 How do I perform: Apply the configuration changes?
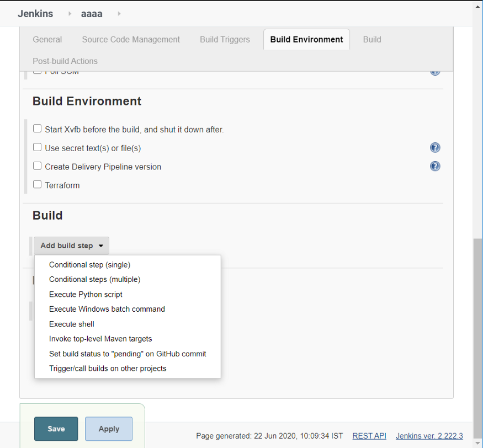[109, 429]
